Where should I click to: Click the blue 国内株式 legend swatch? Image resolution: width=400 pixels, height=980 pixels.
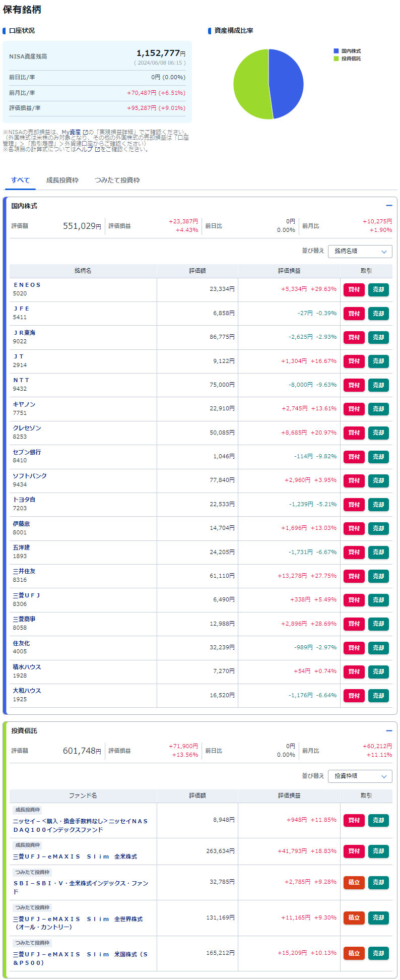pyautogui.click(x=336, y=51)
